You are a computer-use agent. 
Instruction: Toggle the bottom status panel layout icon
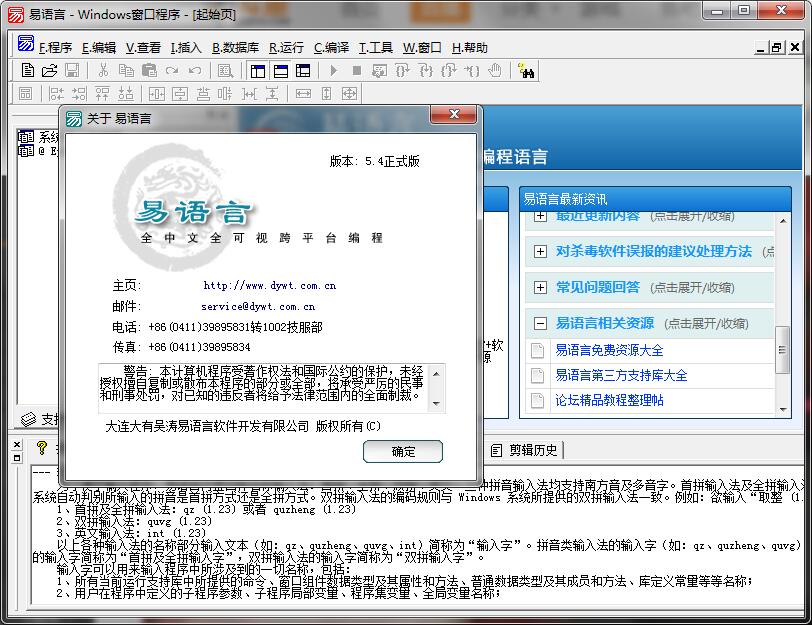coord(281,70)
